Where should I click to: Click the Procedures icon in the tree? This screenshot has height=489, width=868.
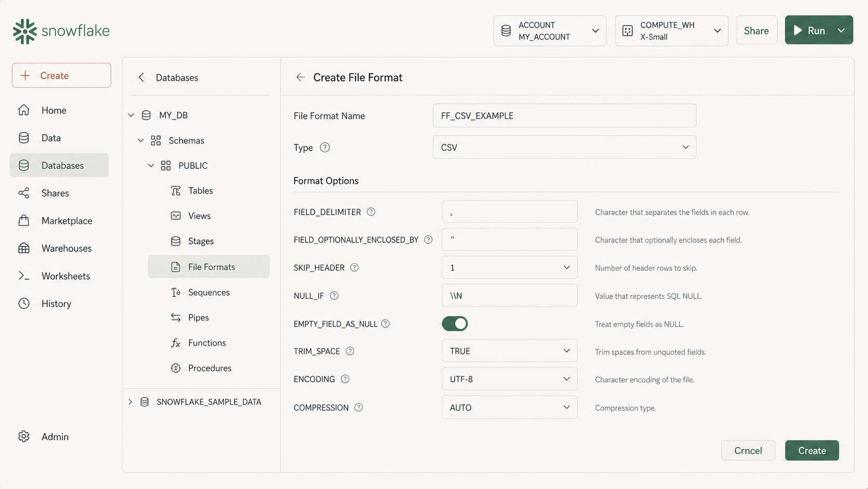[176, 368]
